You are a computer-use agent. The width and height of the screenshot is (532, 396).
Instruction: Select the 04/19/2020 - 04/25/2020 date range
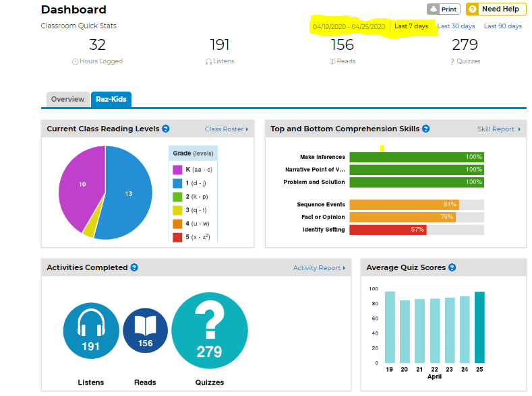click(349, 26)
